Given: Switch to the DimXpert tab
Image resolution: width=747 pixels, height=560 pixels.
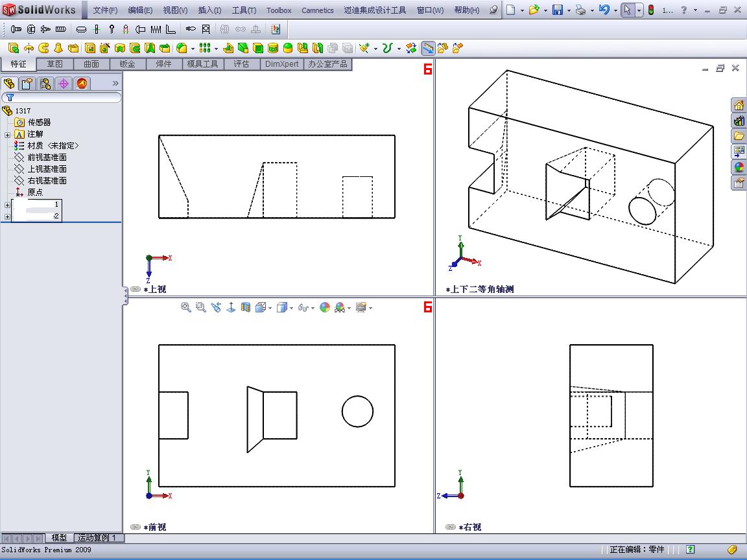Looking at the screenshot, I should pos(281,64).
